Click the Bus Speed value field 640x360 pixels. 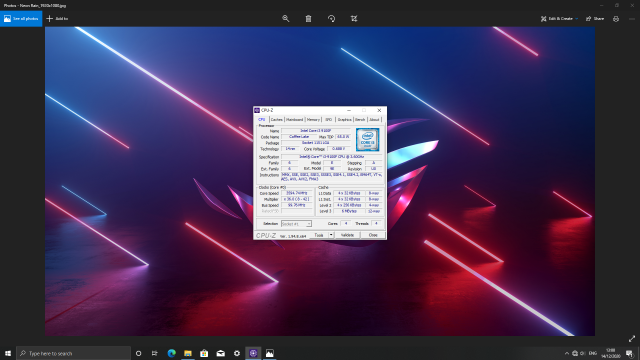297,205
